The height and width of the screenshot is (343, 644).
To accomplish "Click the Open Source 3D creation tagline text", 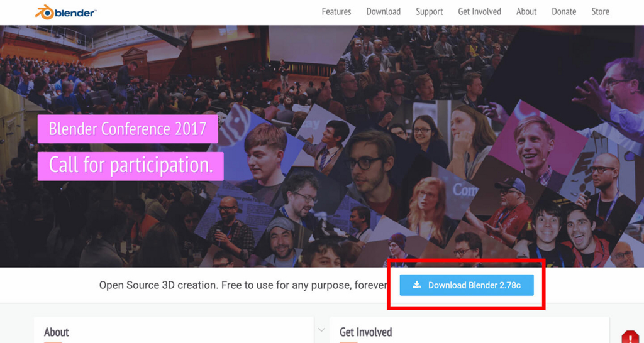I will point(243,285).
